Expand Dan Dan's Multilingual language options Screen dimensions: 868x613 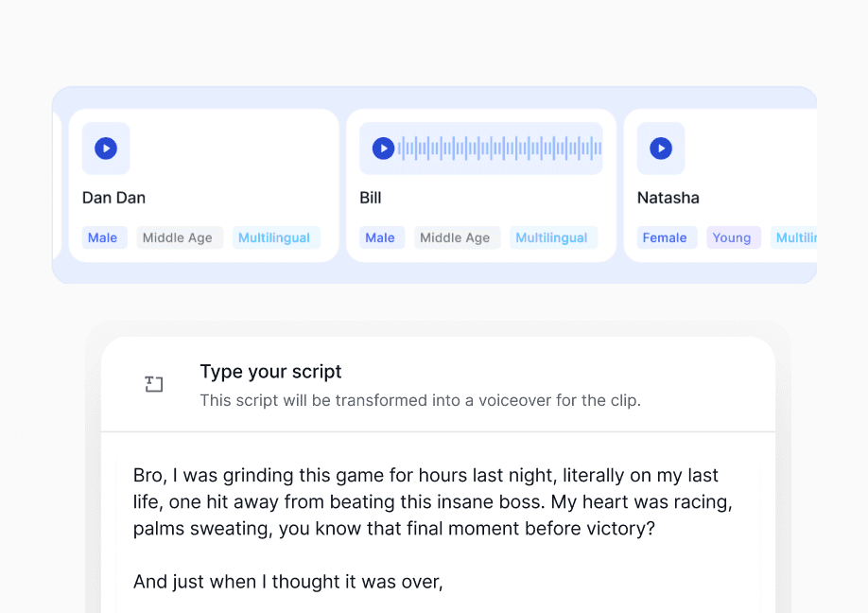274,237
